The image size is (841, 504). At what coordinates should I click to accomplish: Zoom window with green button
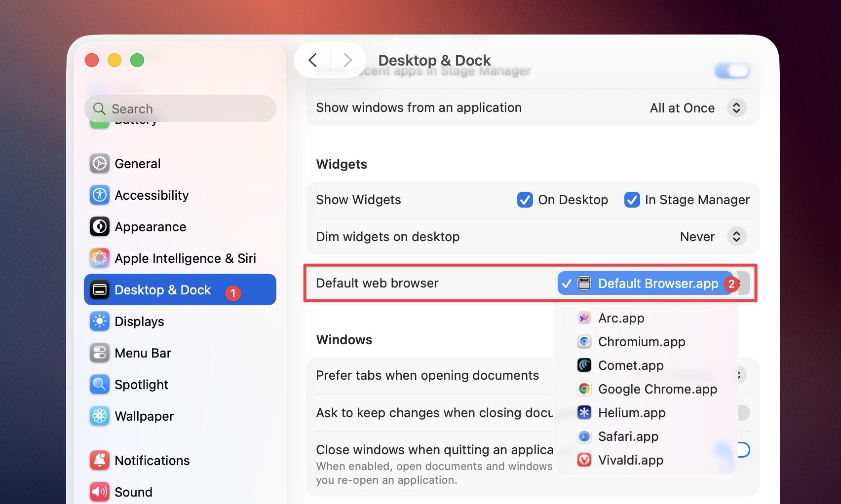(x=137, y=60)
